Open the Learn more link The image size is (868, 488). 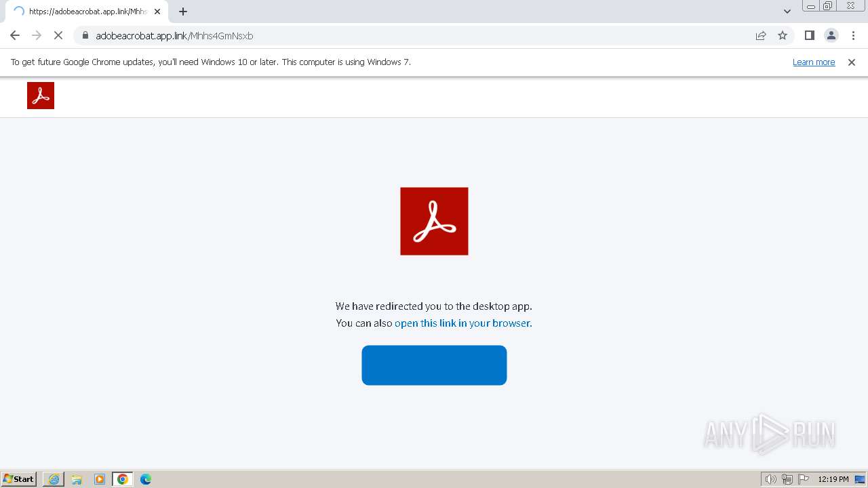(814, 62)
